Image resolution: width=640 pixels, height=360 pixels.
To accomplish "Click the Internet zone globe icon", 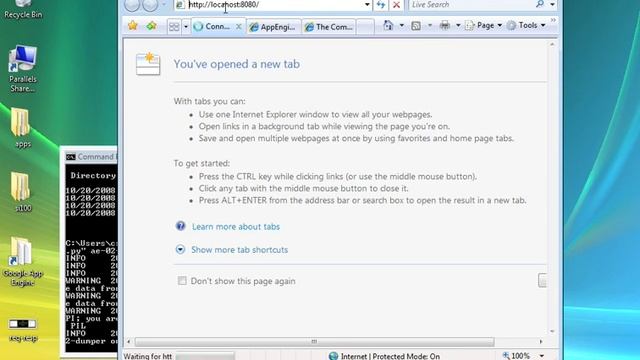I will click(x=333, y=356).
